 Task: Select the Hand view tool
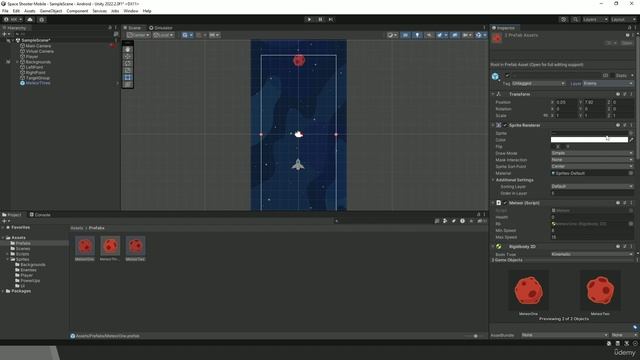(x=128, y=49)
